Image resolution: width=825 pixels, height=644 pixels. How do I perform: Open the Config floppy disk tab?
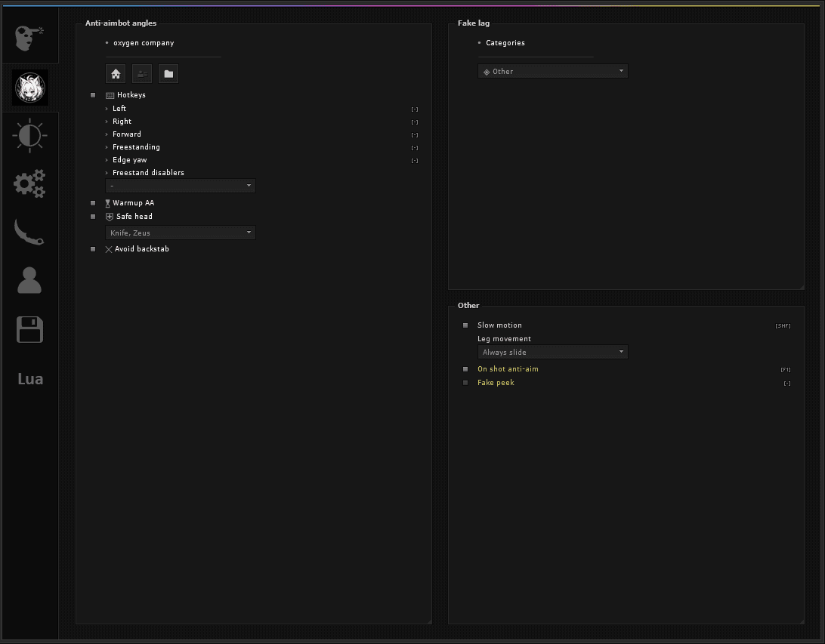29,330
